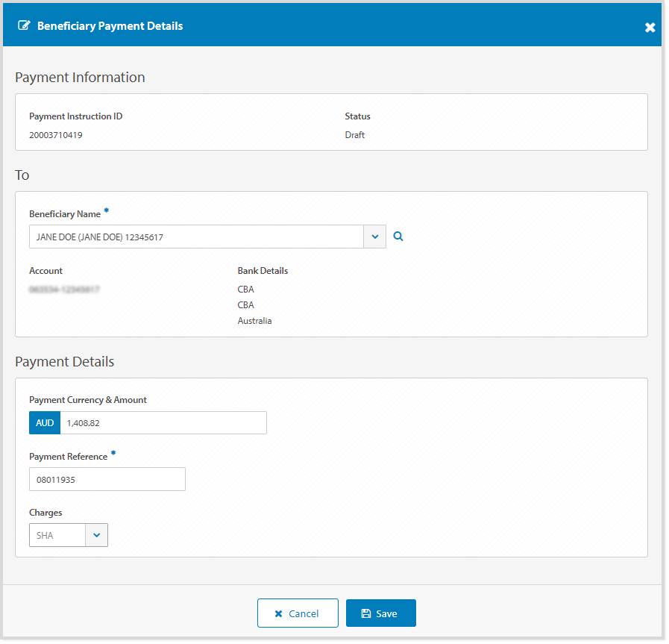Click the Payment Instruction ID value
The width and height of the screenshot is (669, 644).
click(x=54, y=134)
